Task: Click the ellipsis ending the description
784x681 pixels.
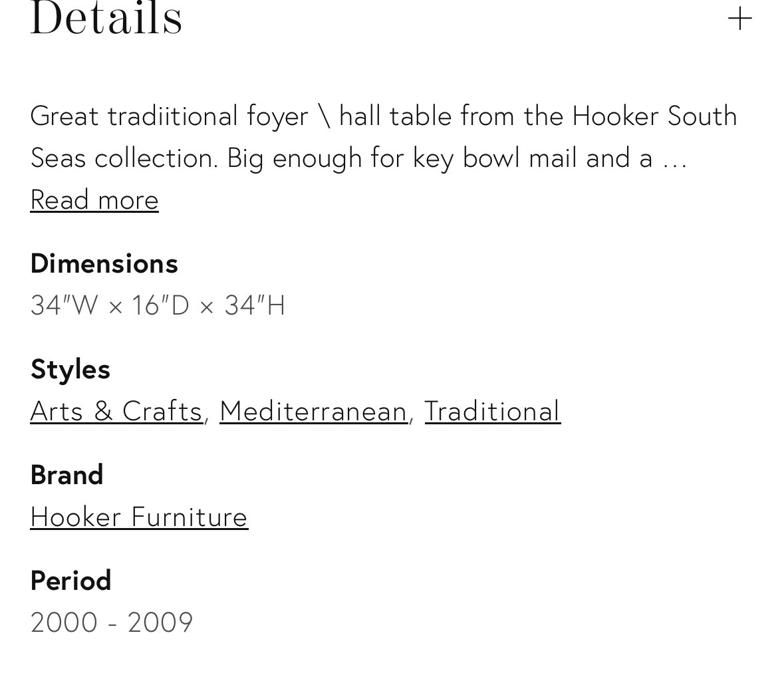Action: [x=674, y=160]
